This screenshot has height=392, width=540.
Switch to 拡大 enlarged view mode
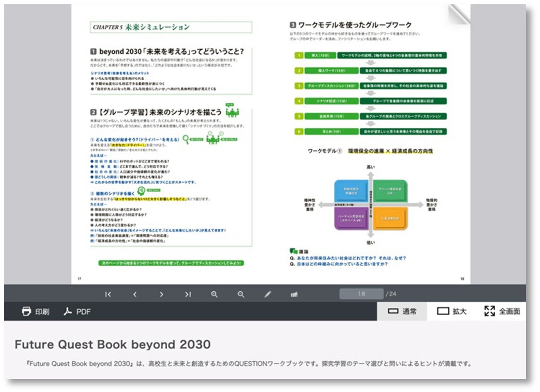click(452, 311)
